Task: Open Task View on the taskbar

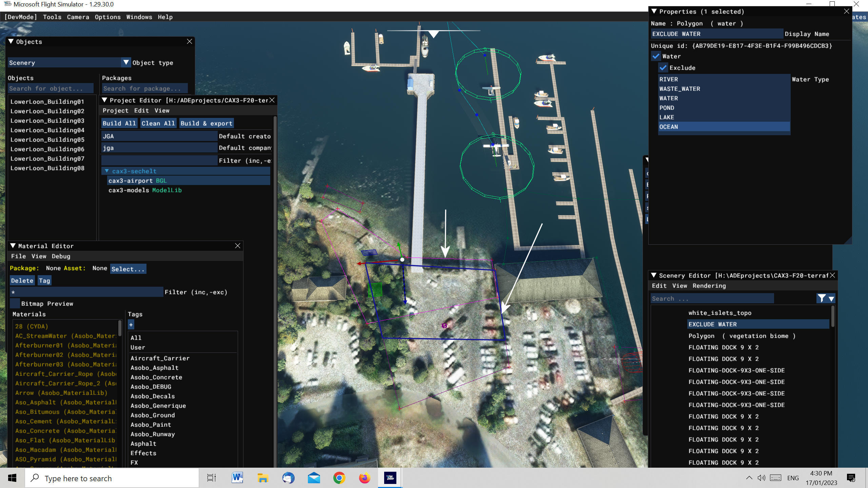Action: 212,478
